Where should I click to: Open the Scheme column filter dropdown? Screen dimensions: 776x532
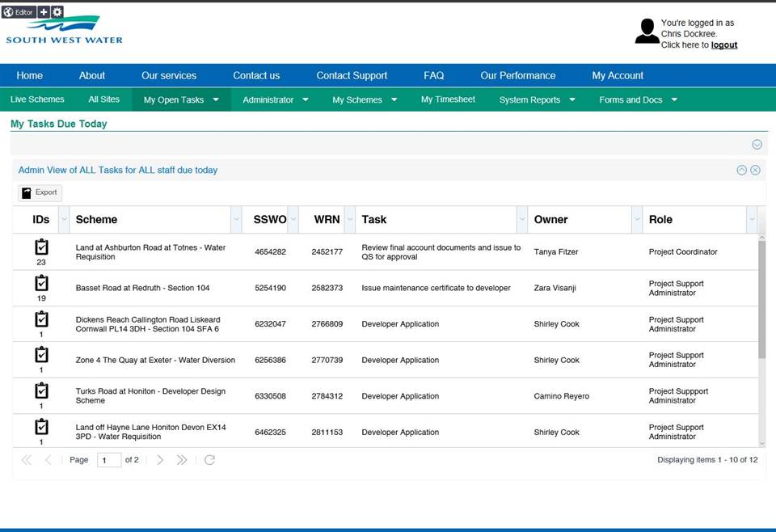[236, 219]
